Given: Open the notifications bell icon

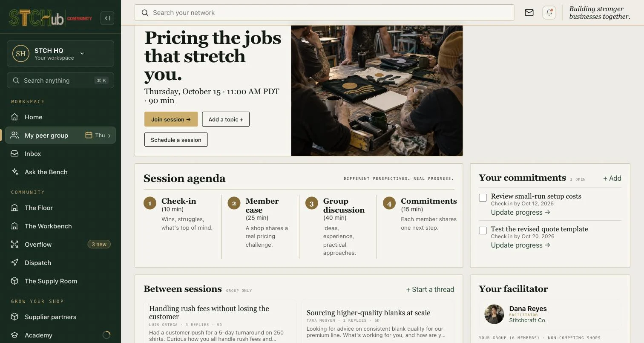Looking at the screenshot, I should [x=549, y=13].
